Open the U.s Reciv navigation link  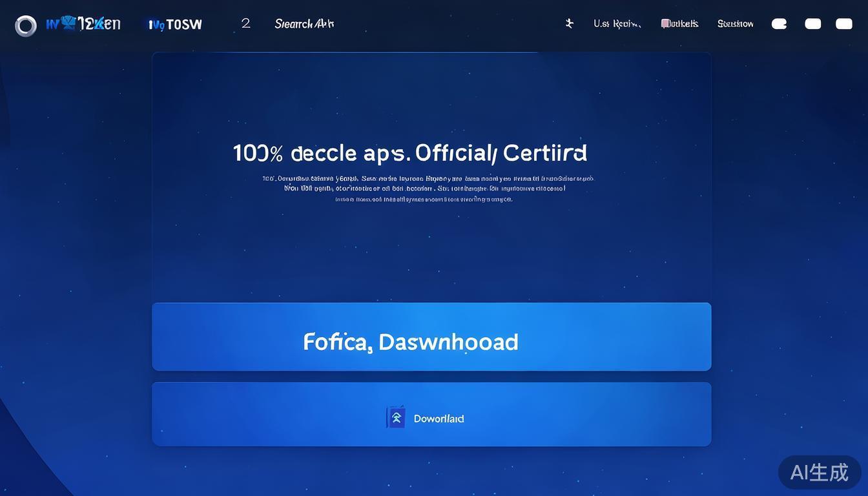coord(617,24)
